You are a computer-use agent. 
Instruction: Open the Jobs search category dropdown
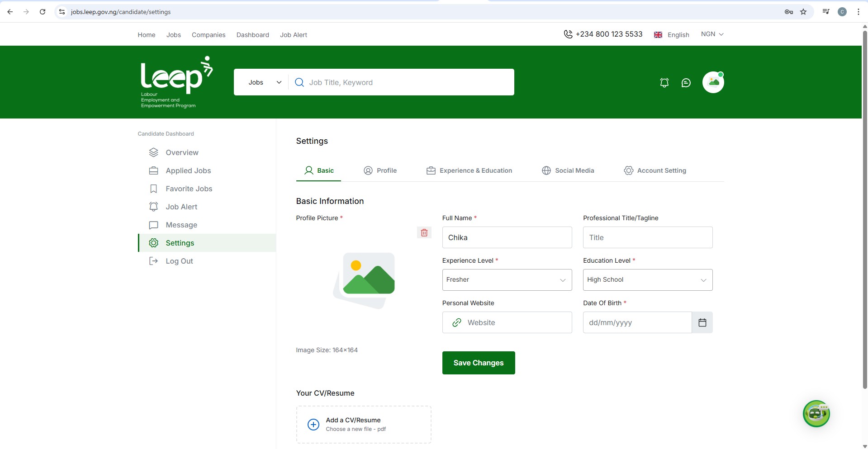265,82
